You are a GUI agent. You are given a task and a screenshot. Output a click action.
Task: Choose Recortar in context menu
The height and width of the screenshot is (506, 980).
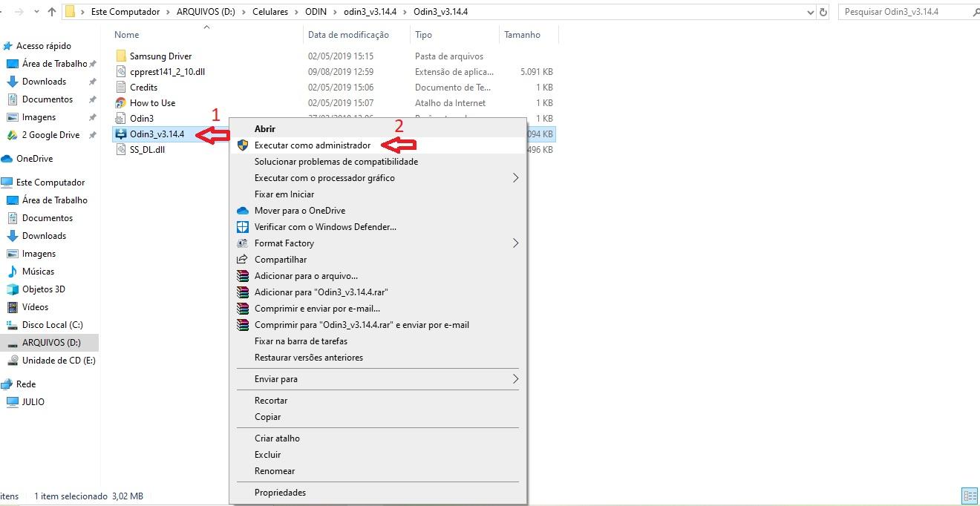tap(378, 401)
